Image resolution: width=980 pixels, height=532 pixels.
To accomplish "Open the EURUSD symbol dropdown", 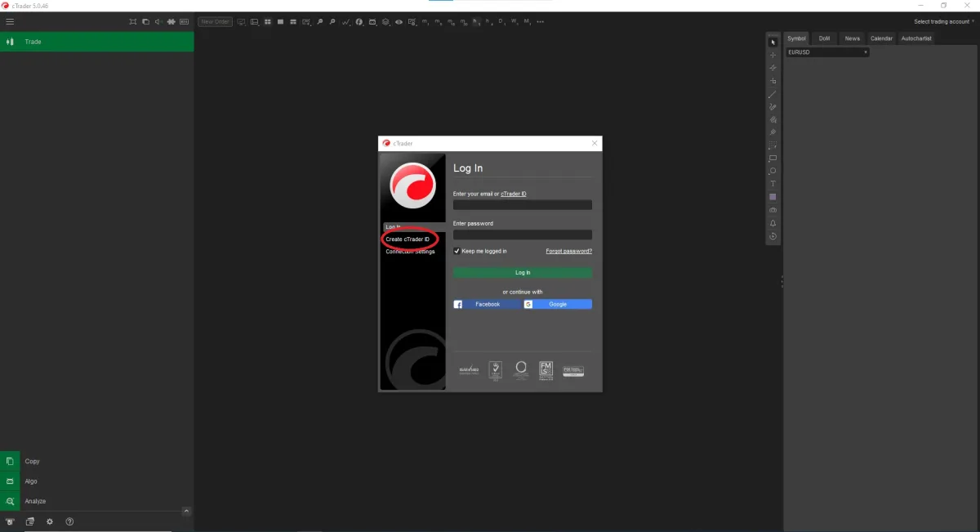I will click(x=827, y=52).
